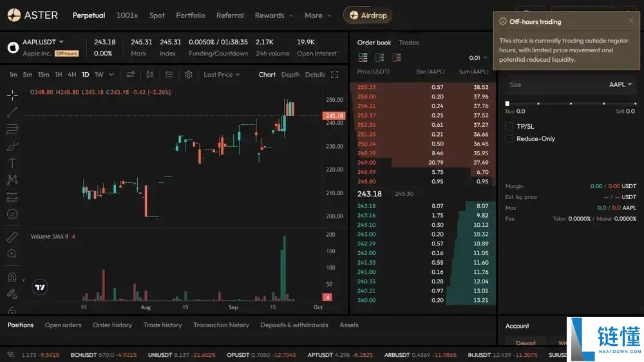The width and height of the screenshot is (644, 362).
Task: Click the 243.16 bid price row
Action: pyautogui.click(x=423, y=215)
